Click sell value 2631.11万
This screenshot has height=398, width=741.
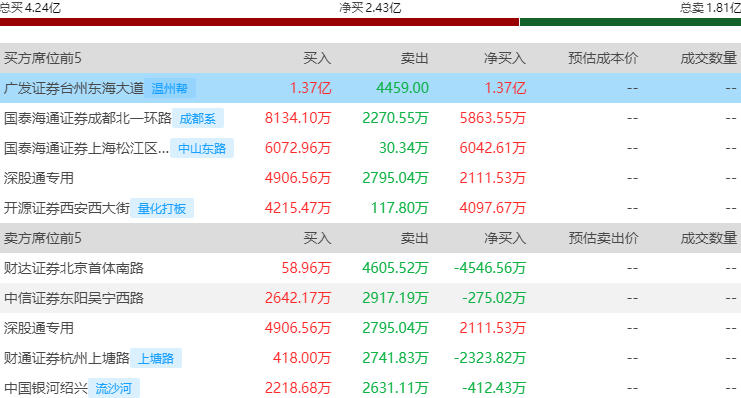[396, 388]
